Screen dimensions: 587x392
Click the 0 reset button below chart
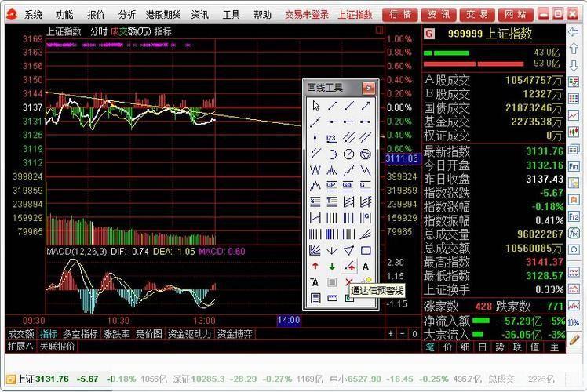coord(414,334)
